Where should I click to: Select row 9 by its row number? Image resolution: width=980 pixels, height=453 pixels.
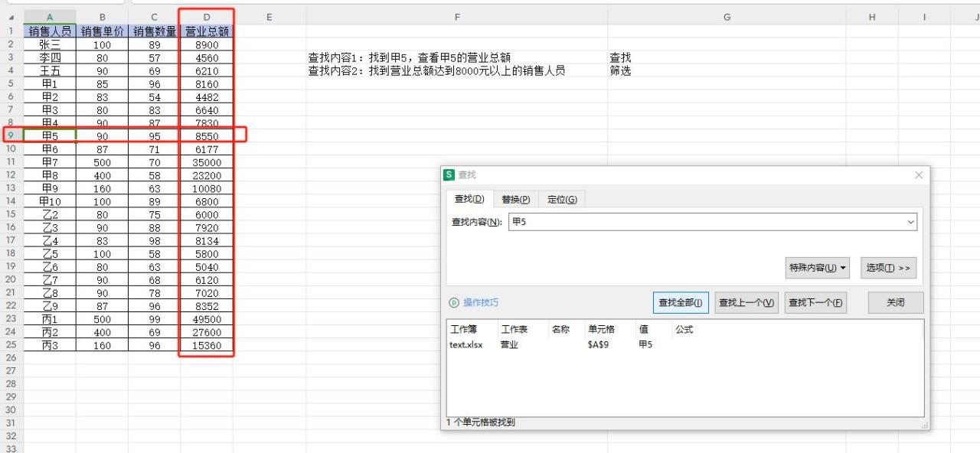point(11,136)
